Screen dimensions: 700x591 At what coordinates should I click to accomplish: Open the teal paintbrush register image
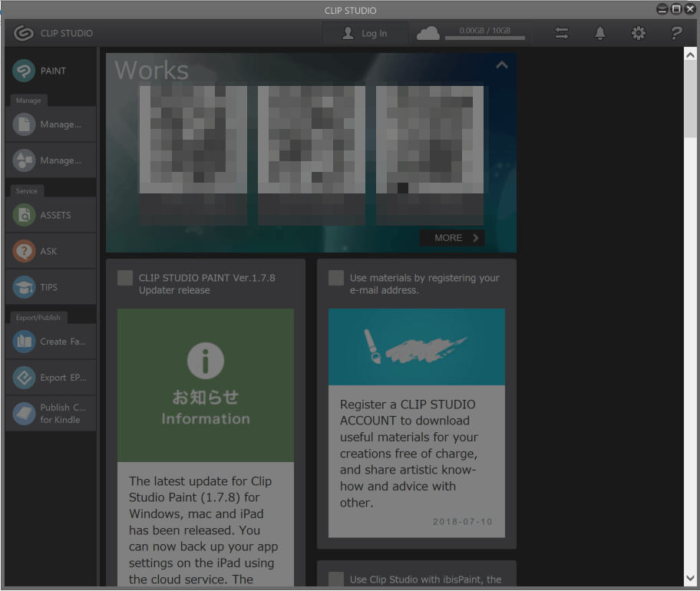(417, 347)
